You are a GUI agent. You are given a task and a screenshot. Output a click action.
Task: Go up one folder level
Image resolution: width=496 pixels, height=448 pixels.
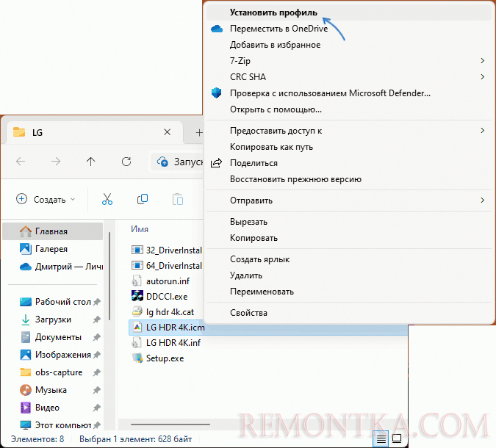pos(91,162)
